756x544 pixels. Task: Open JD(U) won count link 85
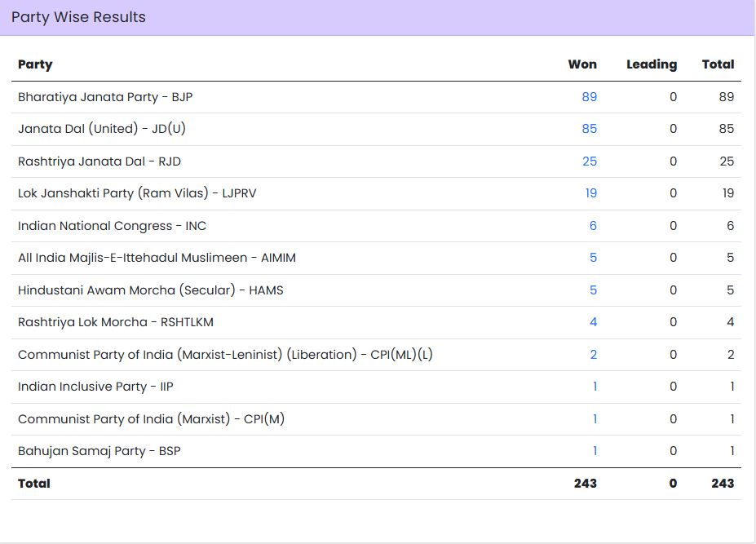coord(589,129)
